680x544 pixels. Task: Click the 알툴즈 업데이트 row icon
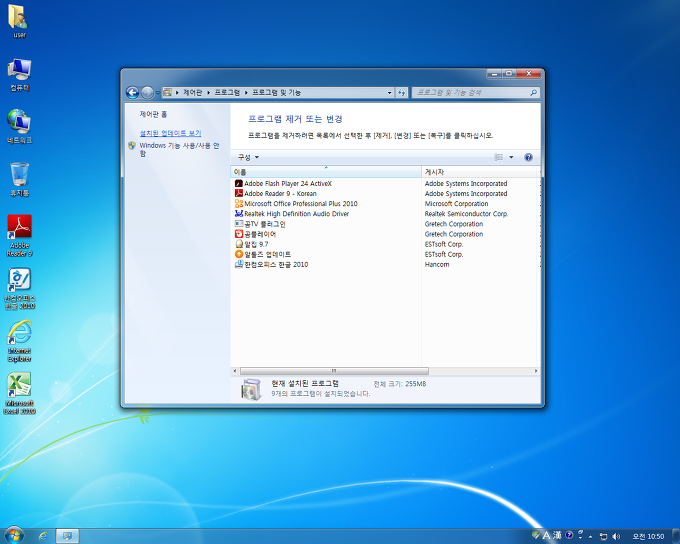click(x=239, y=254)
